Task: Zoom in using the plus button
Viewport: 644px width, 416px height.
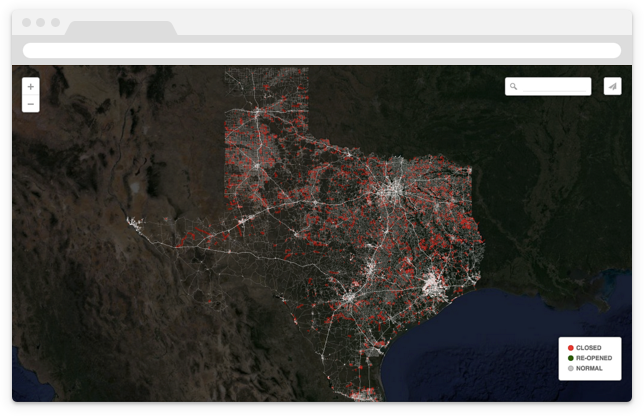Action: (x=30, y=87)
